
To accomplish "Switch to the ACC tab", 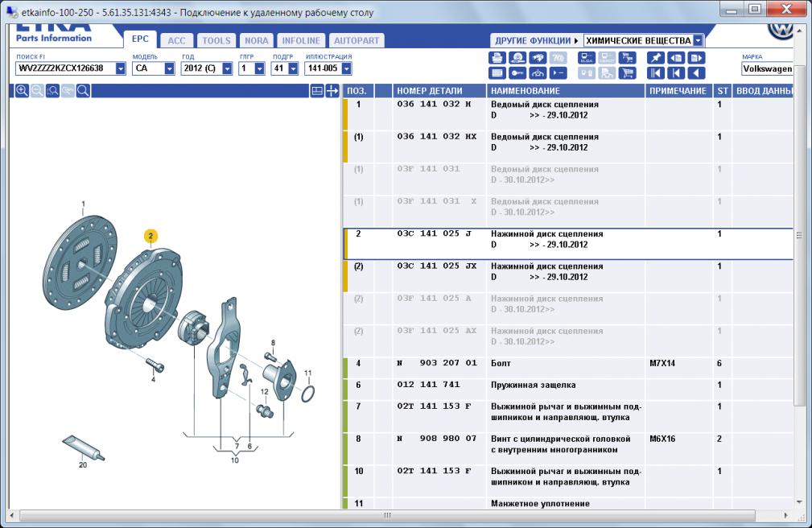I will tap(176, 40).
